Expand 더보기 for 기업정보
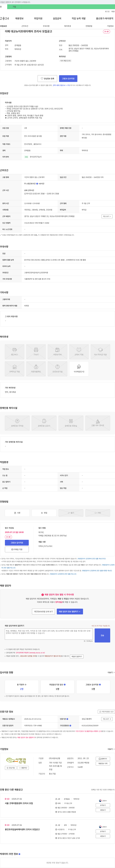This screenshot has width=115, height=868. click(x=111, y=749)
